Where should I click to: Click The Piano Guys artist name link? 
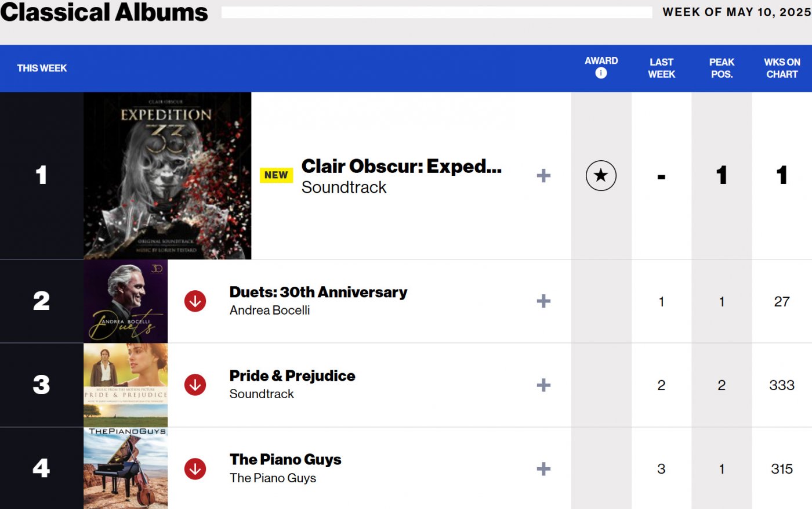pos(273,478)
